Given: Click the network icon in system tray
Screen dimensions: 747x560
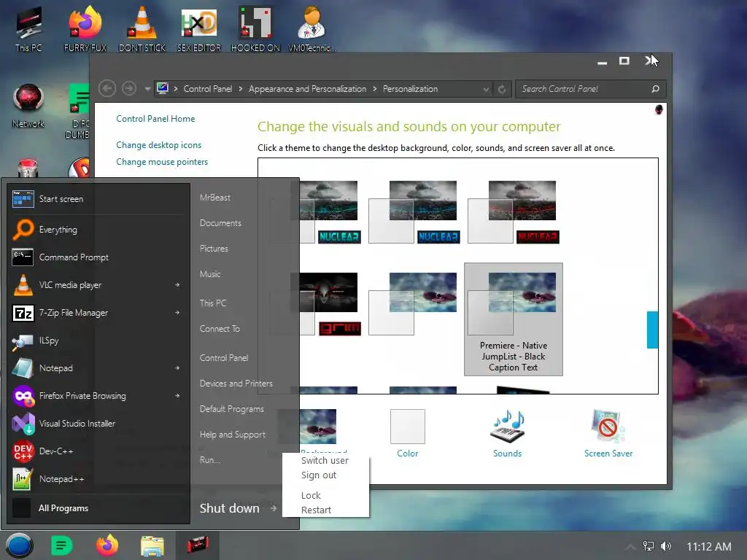Looking at the screenshot, I should 649,546.
